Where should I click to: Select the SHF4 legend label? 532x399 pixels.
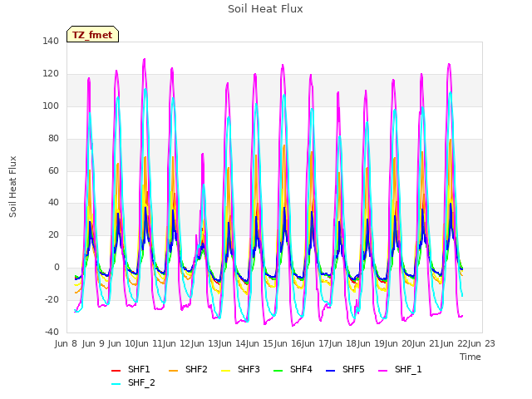(301, 369)
